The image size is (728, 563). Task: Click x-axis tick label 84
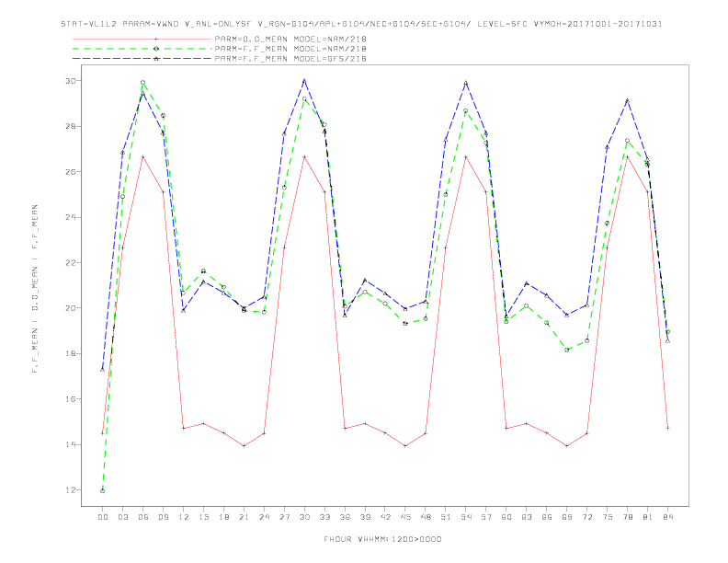tap(667, 517)
